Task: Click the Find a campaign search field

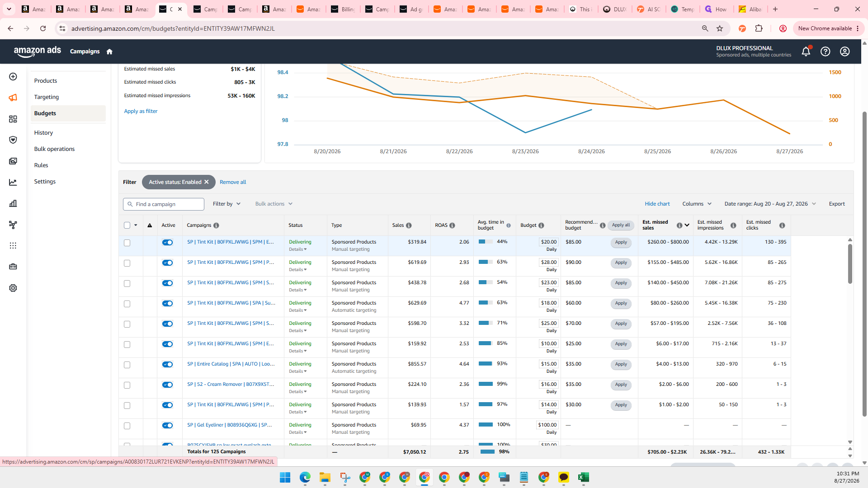Action: pyautogui.click(x=164, y=204)
